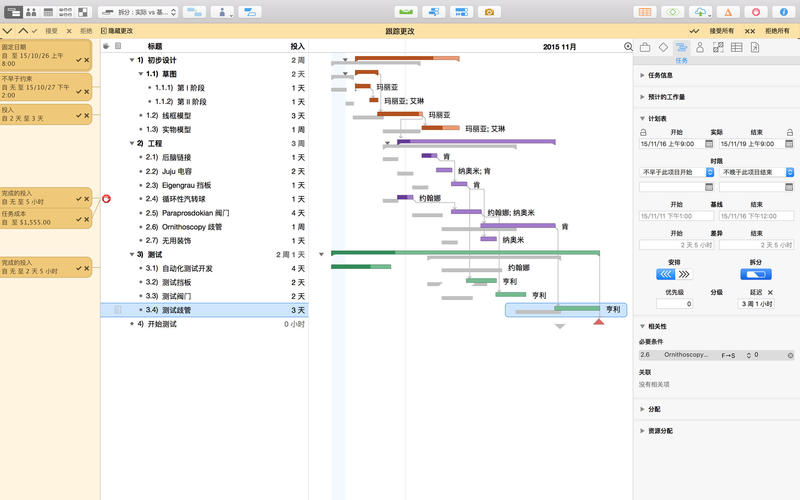This screenshot has width=800, height=500.
Task: Accept the 投入 自2天至3天 change
Action: pos(79,115)
